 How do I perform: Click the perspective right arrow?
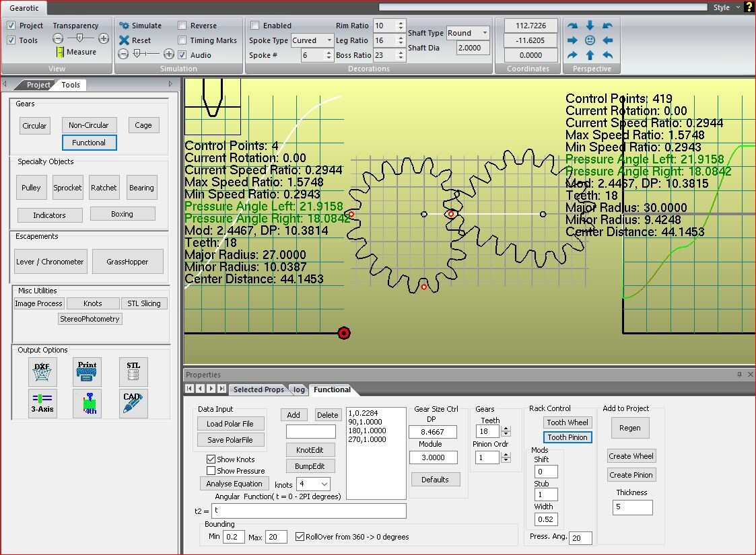point(572,40)
